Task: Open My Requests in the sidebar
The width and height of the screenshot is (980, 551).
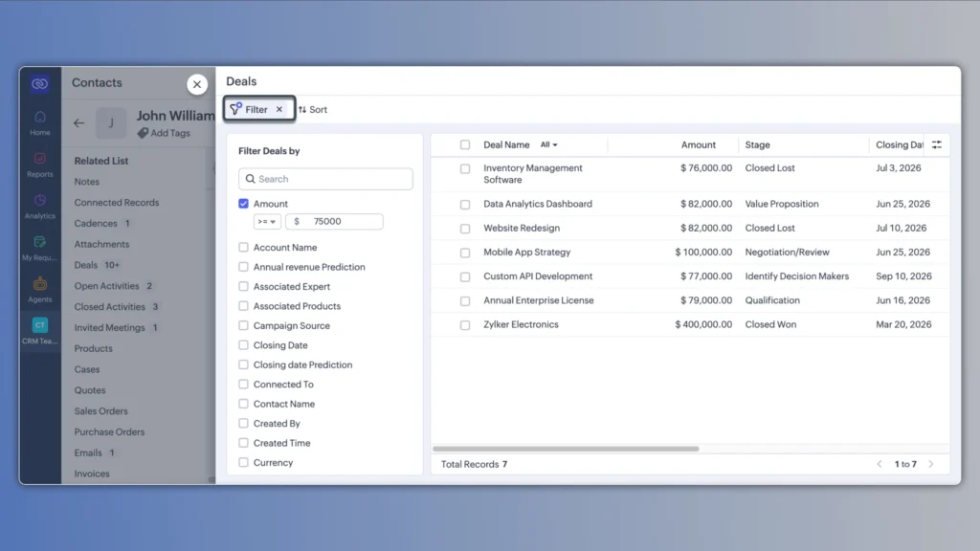Action: click(x=40, y=248)
